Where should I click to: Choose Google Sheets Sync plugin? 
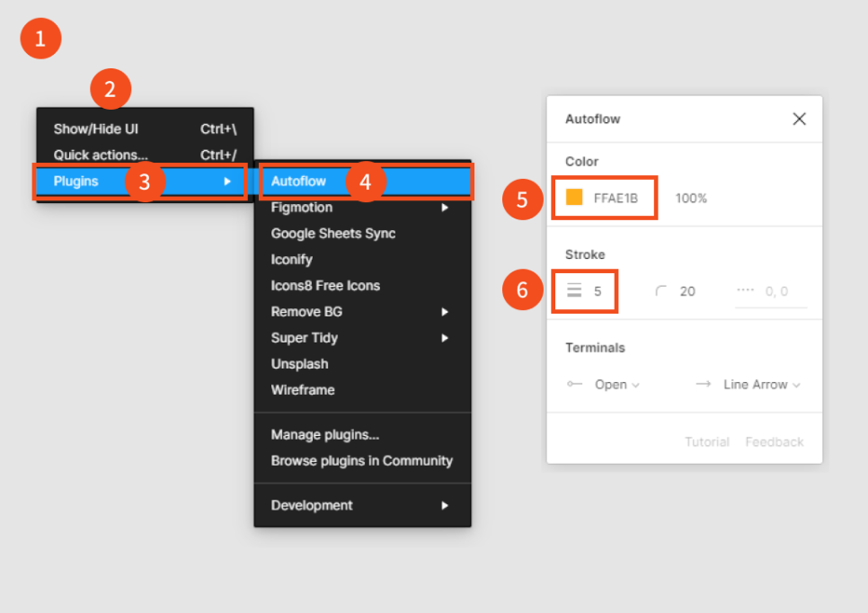363,234
